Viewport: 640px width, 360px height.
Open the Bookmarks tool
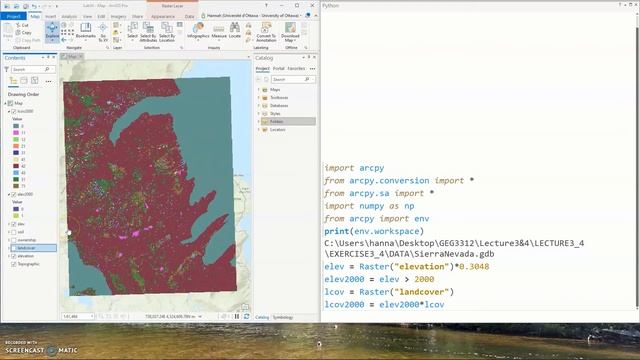coord(85,31)
